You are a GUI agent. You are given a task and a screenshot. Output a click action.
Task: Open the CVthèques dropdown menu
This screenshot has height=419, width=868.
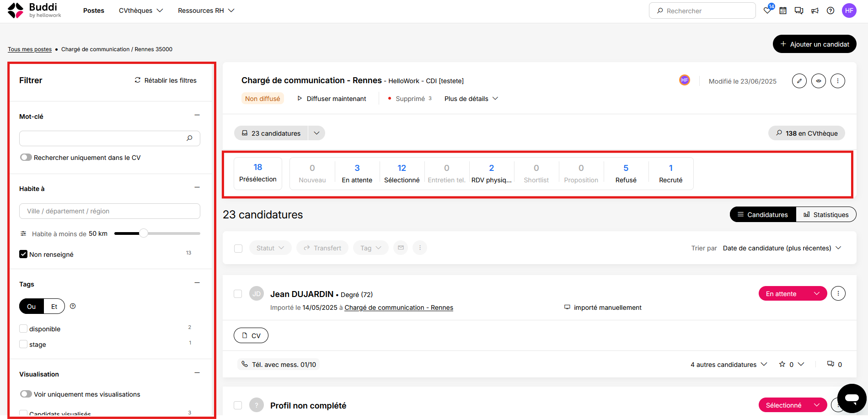(141, 11)
